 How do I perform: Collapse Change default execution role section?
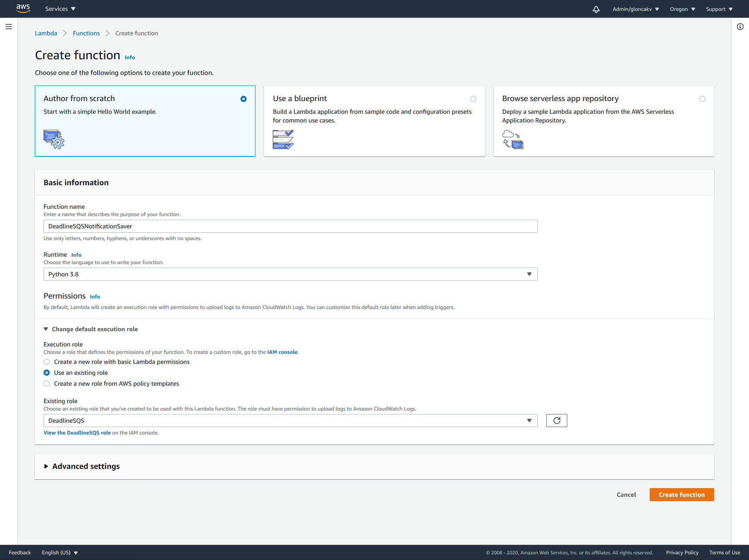[x=91, y=329]
